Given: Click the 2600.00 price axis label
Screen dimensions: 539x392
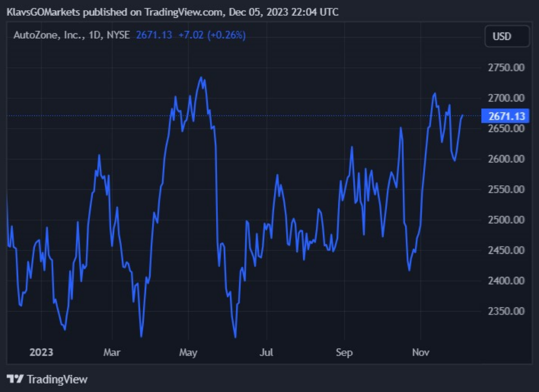Looking at the screenshot, I should click(506, 159).
